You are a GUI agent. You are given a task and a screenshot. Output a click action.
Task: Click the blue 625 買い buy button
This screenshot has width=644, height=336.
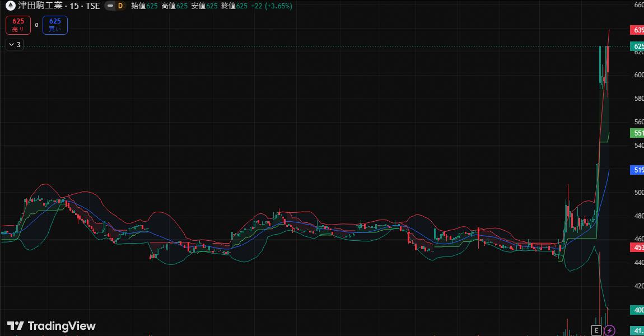[x=55, y=25]
